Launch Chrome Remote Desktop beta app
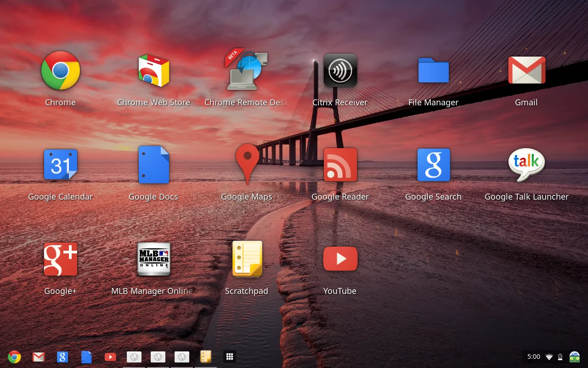Viewport: 588px width, 368px height. pyautogui.click(x=247, y=70)
